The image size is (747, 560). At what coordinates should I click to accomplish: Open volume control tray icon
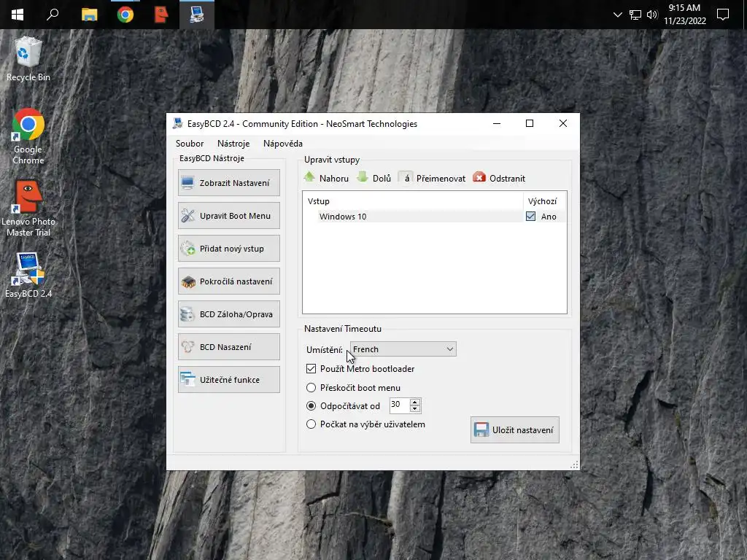pyautogui.click(x=652, y=15)
